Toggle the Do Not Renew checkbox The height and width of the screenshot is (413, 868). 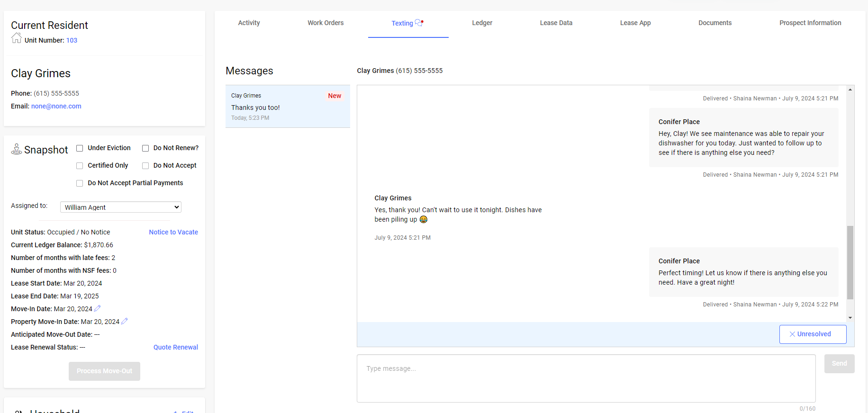145,148
